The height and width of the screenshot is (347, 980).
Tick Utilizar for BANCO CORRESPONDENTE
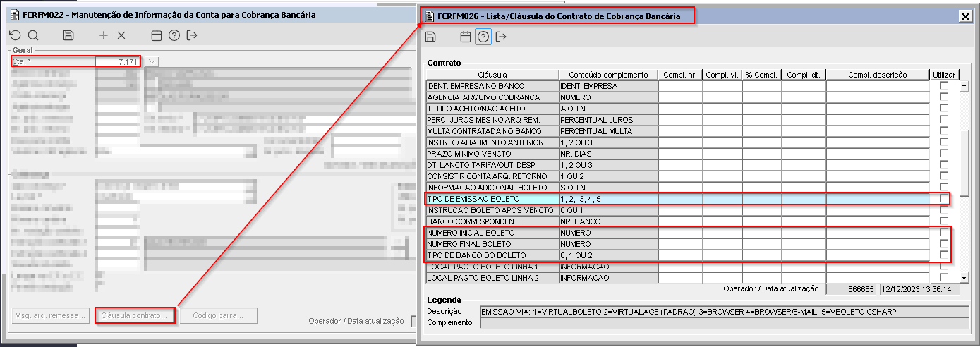[x=944, y=221]
